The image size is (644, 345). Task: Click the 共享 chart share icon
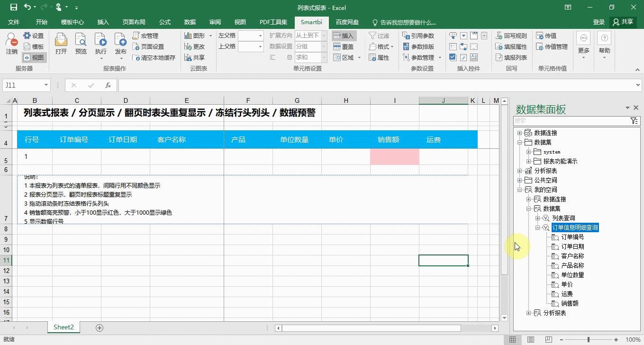point(194,57)
